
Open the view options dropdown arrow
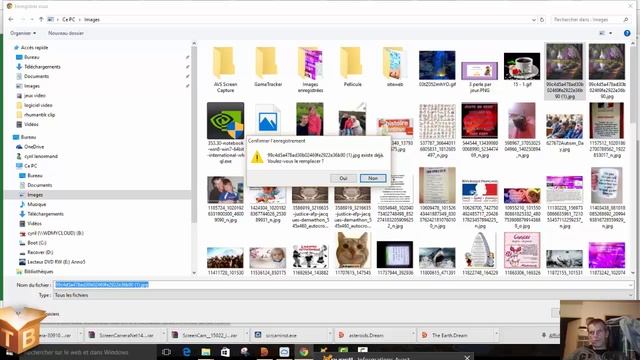(611, 33)
